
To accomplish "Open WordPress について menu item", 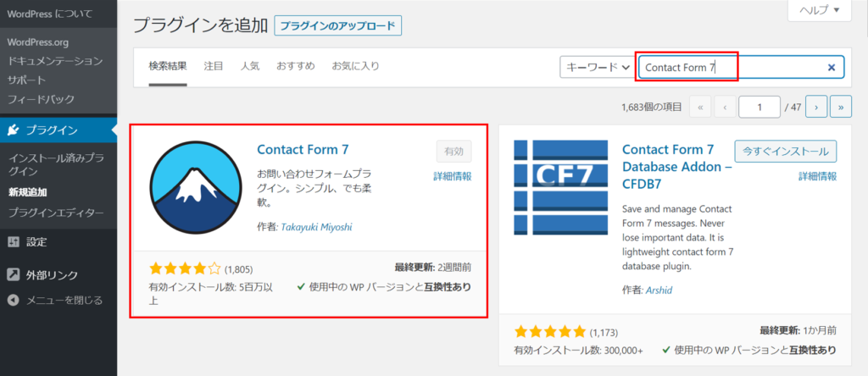I will pyautogui.click(x=50, y=13).
